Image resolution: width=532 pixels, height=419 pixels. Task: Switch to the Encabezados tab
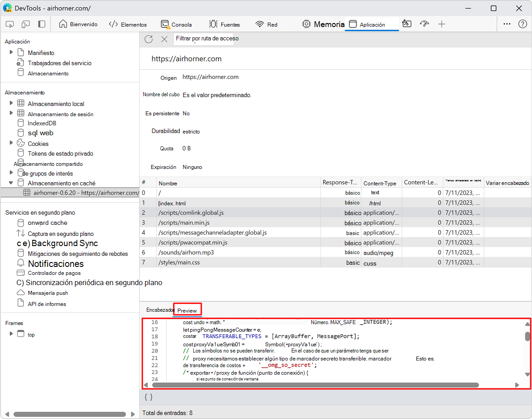(160, 310)
